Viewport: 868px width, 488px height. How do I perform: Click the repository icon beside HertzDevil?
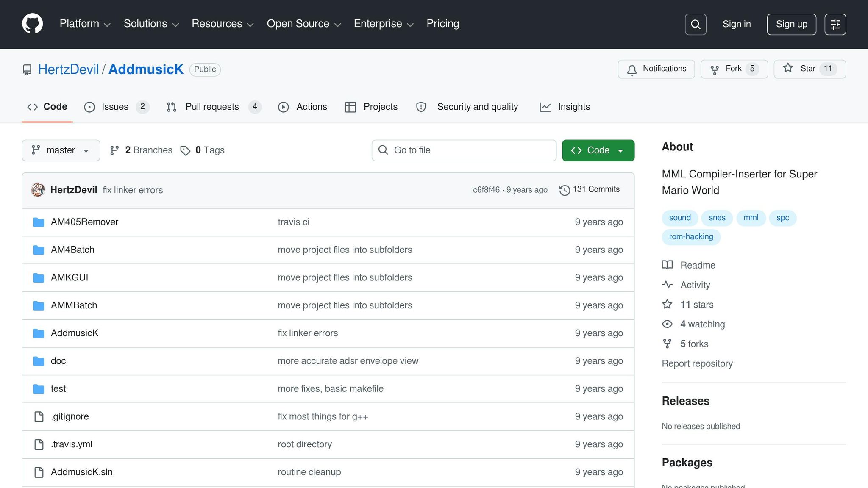(27, 69)
